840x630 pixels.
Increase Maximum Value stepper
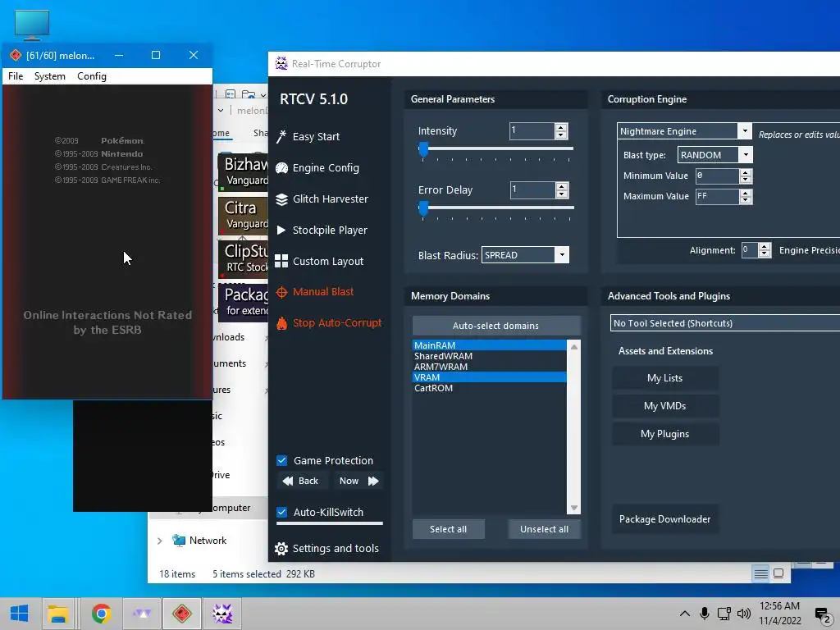[x=746, y=194]
